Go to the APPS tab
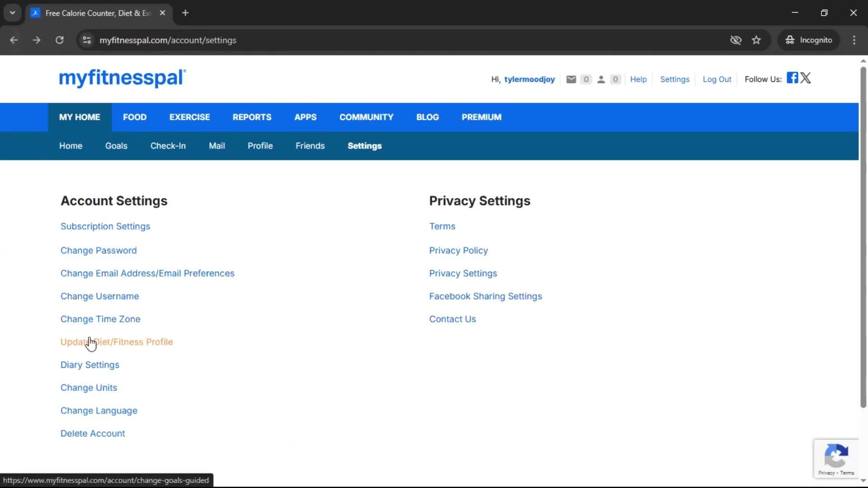Image resolution: width=868 pixels, height=488 pixels. 306,117
